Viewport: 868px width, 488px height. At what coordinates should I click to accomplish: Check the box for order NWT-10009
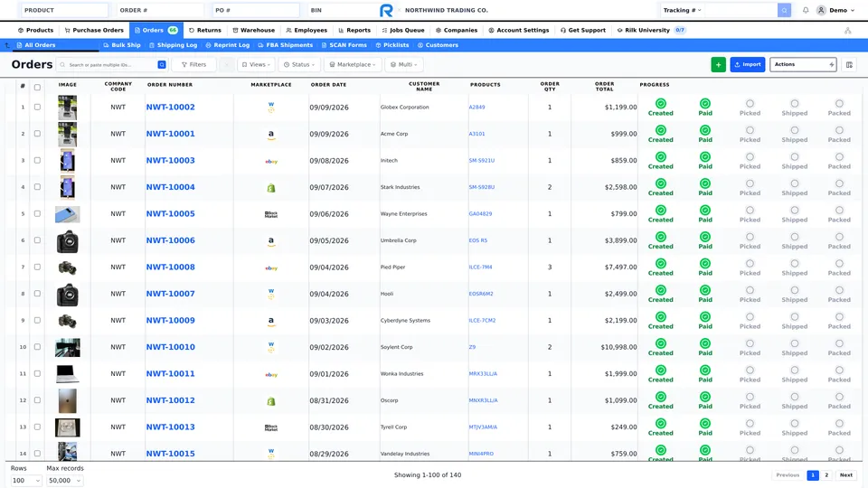coord(37,320)
